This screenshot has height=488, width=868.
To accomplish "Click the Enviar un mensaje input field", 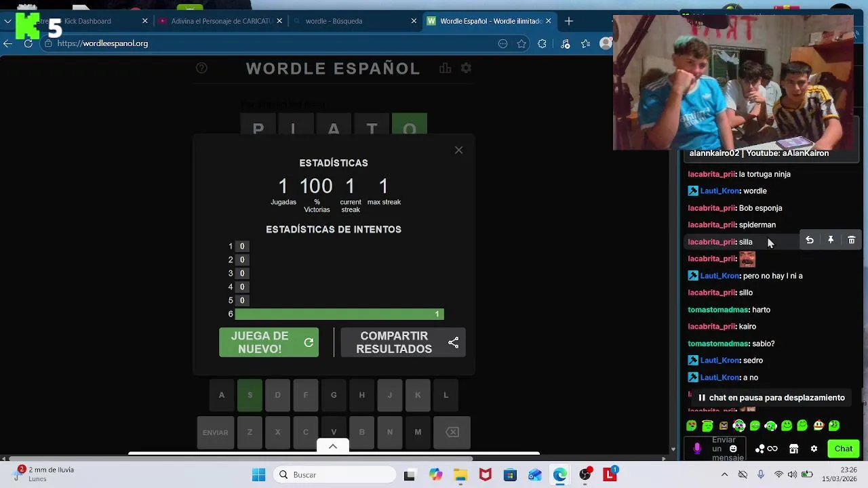I will (723, 449).
